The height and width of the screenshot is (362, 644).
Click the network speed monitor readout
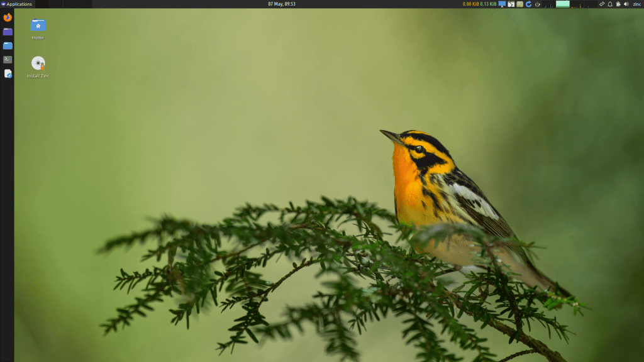coord(479,4)
